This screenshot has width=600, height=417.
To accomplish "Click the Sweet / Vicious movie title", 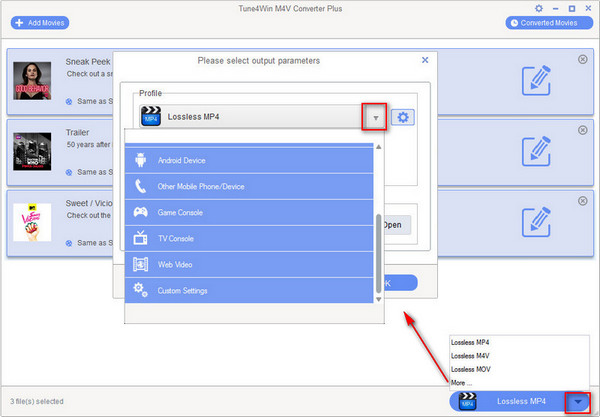I will (x=89, y=203).
